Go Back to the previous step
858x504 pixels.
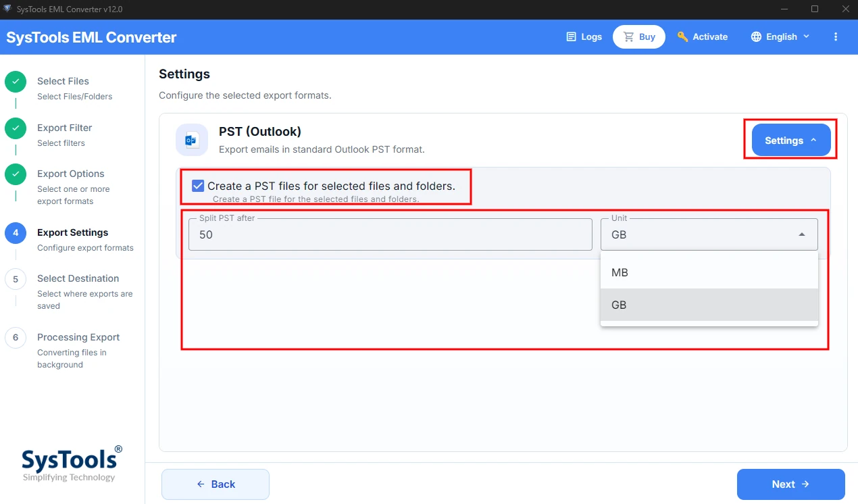[216, 484]
